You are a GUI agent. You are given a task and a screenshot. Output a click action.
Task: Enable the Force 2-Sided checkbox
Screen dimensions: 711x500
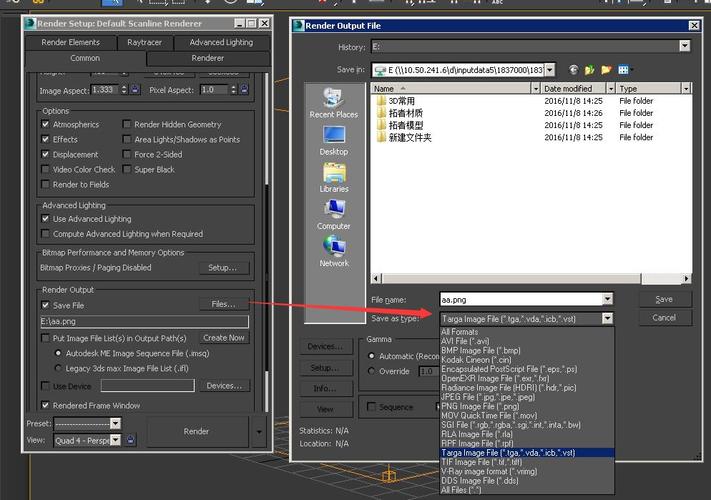(126, 155)
